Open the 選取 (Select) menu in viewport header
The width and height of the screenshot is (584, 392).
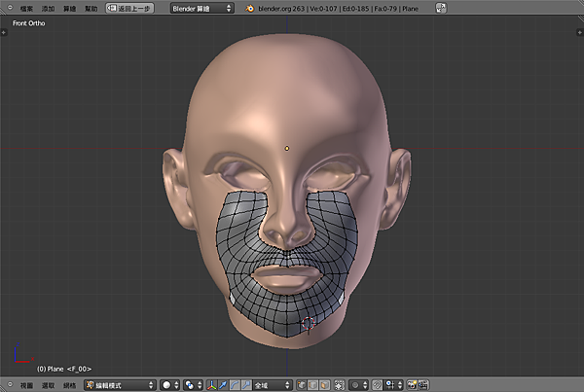pos(47,385)
